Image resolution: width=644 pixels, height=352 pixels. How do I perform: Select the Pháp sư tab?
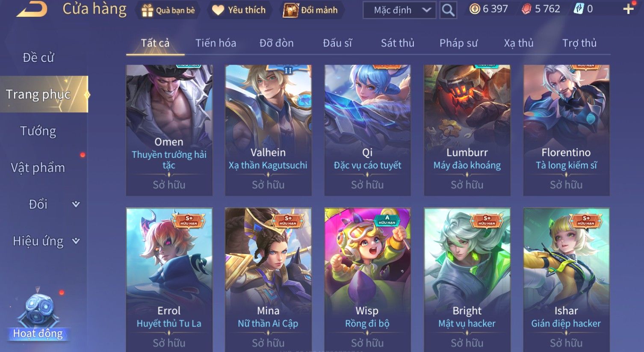tap(458, 43)
